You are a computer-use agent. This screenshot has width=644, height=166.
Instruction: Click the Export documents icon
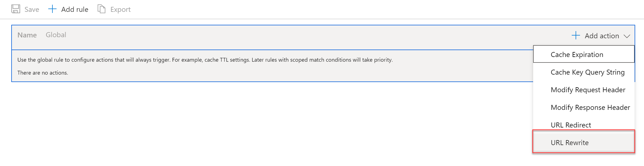coord(101,9)
